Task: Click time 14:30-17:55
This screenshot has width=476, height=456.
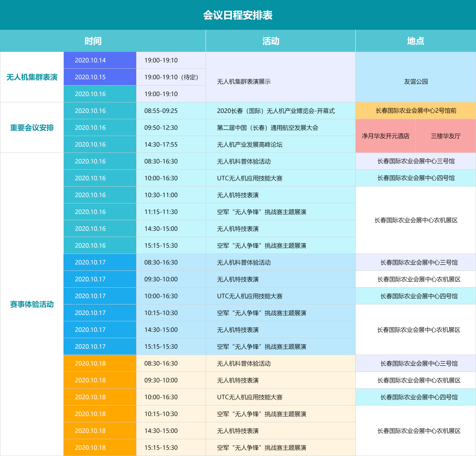Action: point(171,144)
